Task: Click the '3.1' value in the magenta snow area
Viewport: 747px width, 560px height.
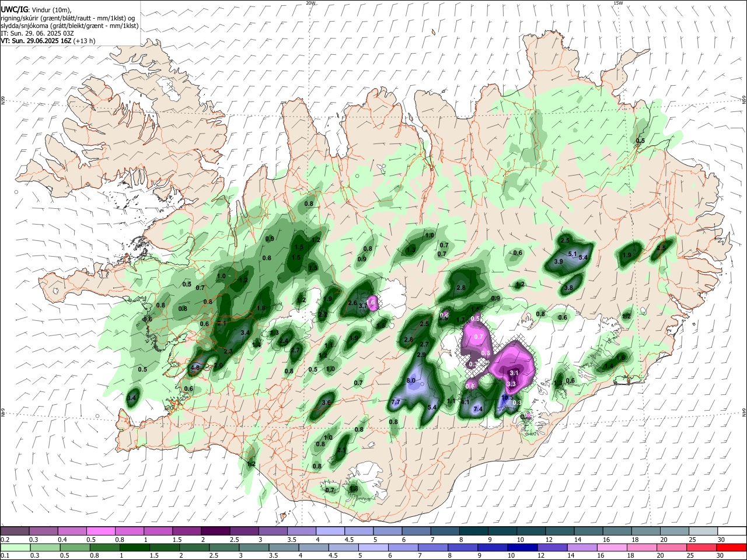Action: pyautogui.click(x=515, y=372)
